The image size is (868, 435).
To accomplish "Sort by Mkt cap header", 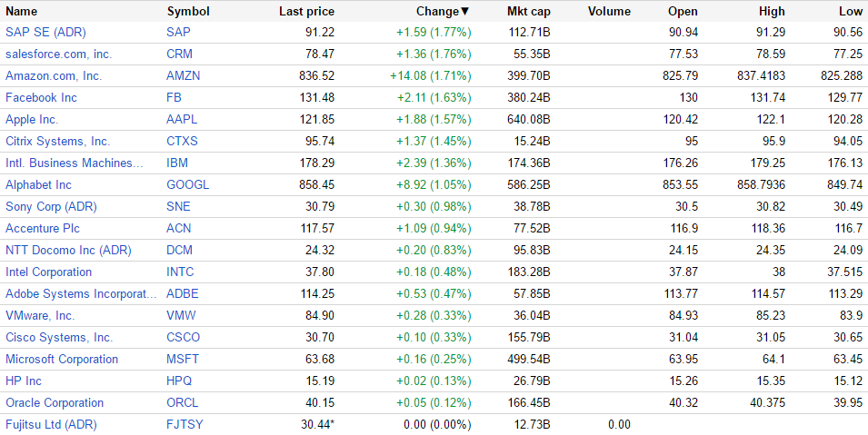I will 528,12.
